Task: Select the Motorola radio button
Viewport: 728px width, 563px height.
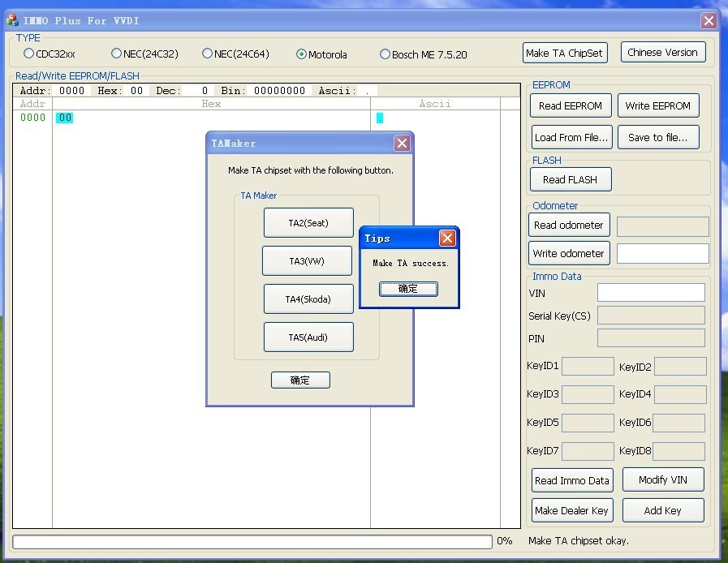Action: (x=301, y=55)
